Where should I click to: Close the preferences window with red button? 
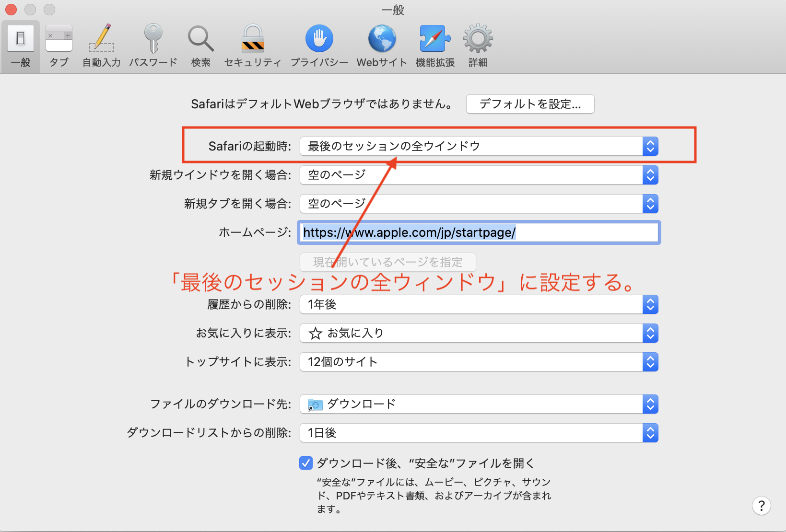tap(11, 9)
